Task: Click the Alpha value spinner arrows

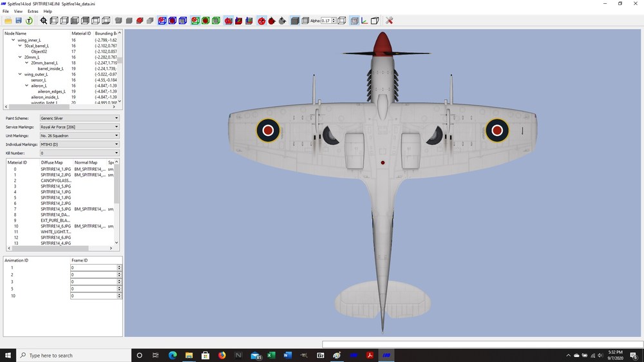Action: coord(334,21)
